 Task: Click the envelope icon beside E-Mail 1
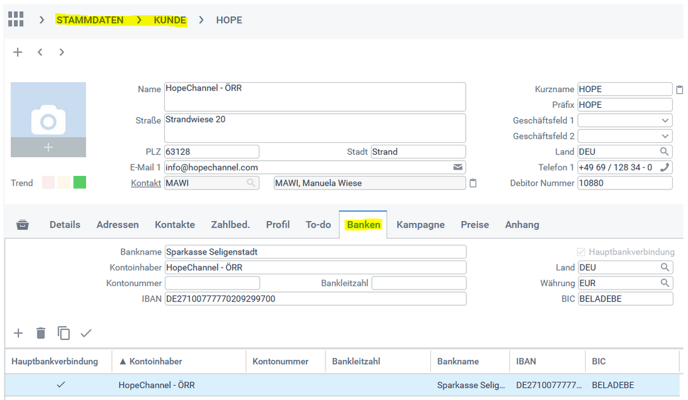click(x=458, y=167)
